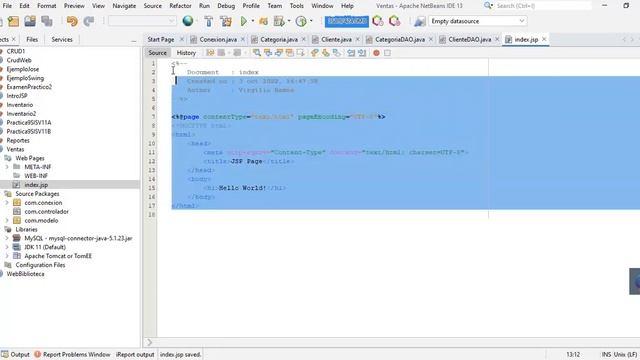
Task: Open the globe browser icon
Action: tap(188, 21)
